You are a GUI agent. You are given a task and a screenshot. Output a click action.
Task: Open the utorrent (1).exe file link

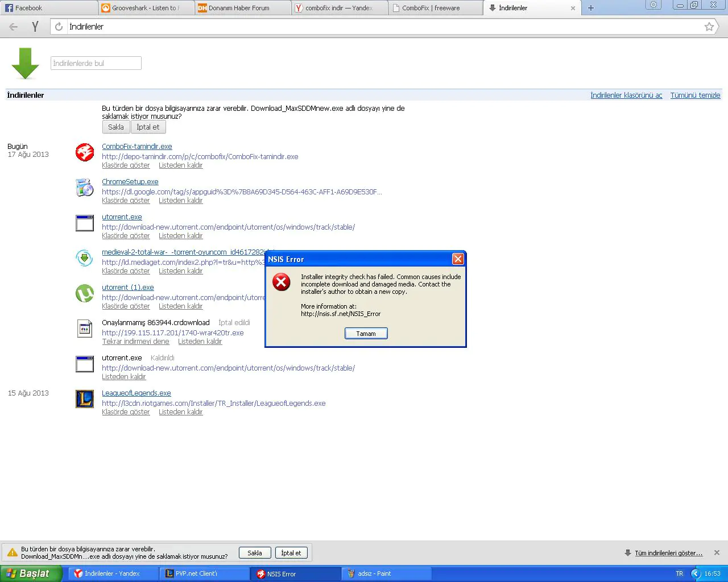pos(128,288)
